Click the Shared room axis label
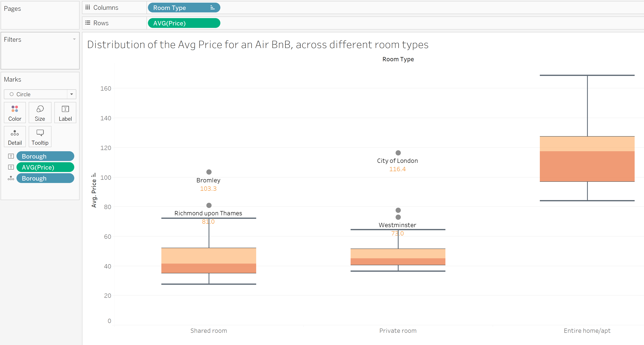 (209, 331)
